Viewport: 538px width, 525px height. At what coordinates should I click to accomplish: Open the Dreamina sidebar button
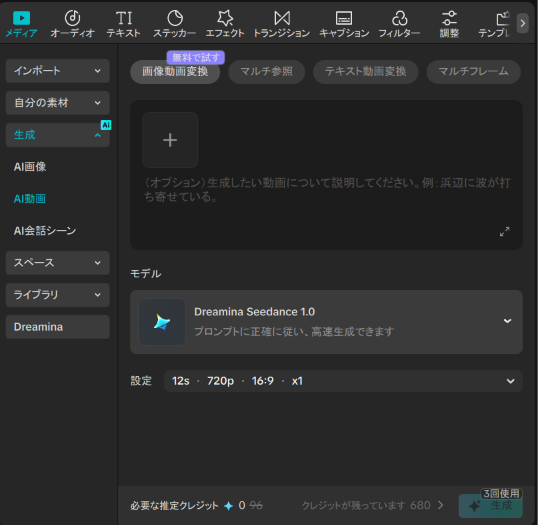click(x=58, y=327)
